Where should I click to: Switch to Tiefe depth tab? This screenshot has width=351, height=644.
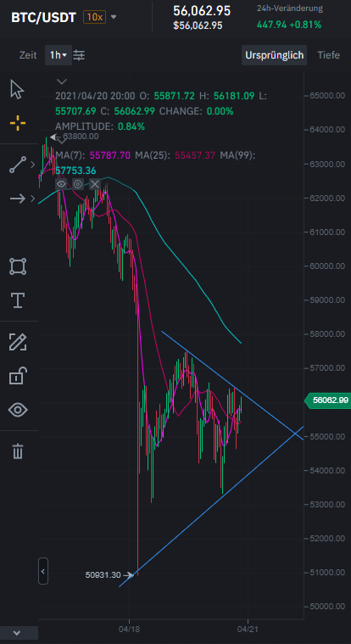pos(328,55)
